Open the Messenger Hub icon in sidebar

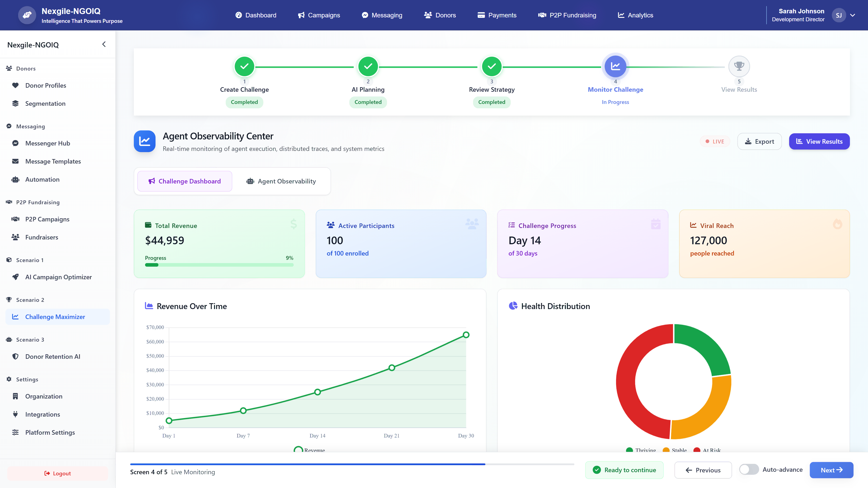pos(16,143)
